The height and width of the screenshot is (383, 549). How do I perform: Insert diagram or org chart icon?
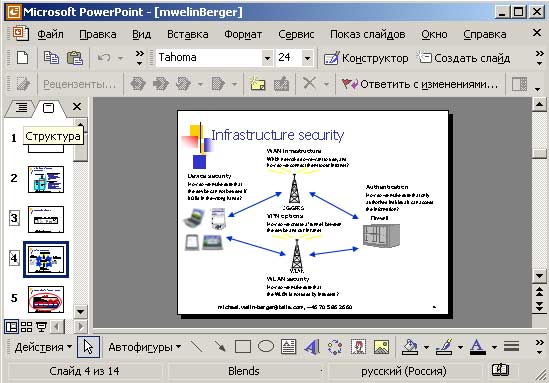[335, 347]
